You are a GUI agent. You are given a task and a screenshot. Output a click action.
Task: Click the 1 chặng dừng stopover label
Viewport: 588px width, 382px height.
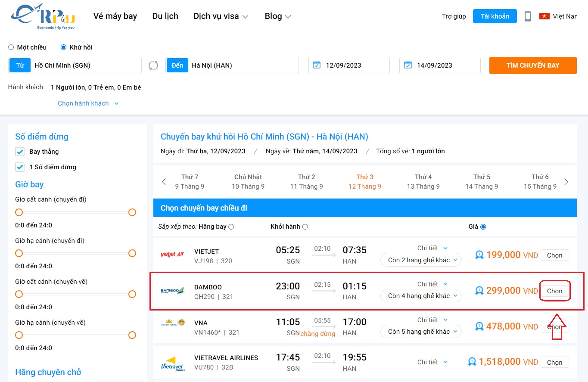pyautogui.click(x=316, y=334)
